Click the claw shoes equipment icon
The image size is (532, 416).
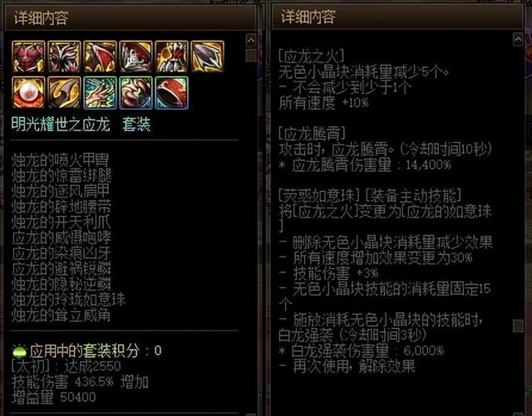(x=172, y=56)
